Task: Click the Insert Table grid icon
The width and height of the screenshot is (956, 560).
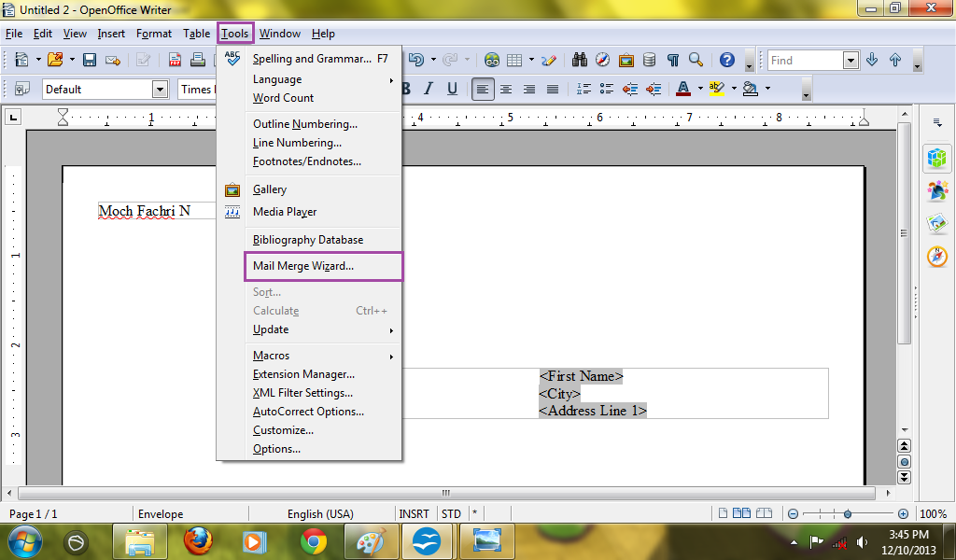Action: 514,60
